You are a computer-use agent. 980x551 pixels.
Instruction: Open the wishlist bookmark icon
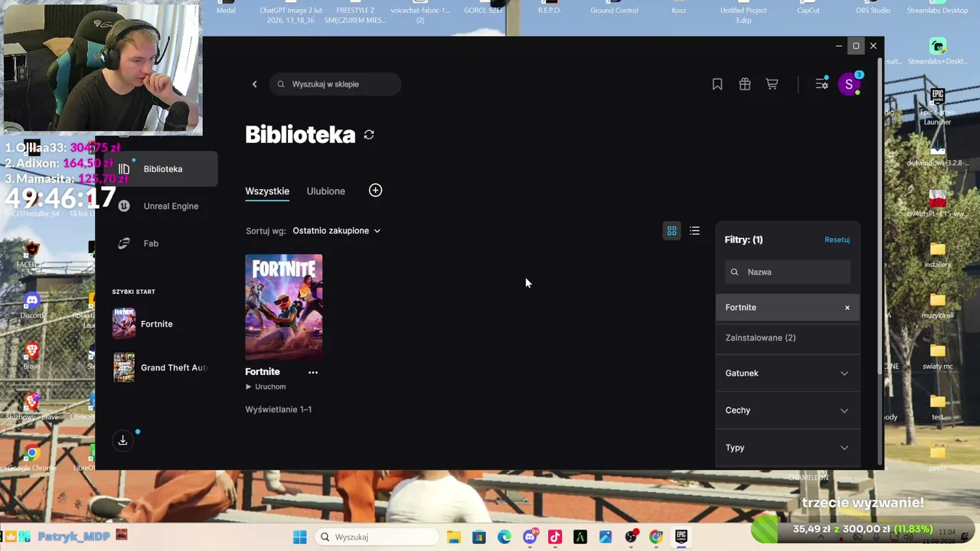717,84
